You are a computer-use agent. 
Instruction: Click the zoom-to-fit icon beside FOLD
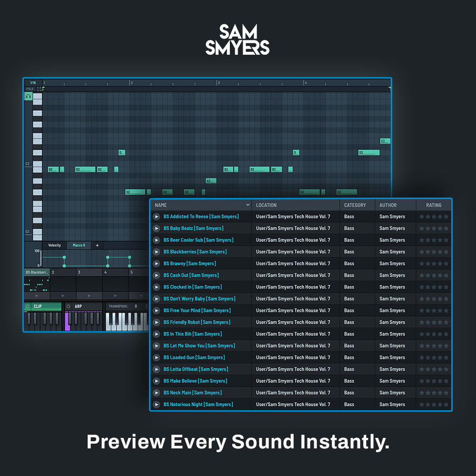(x=39, y=89)
